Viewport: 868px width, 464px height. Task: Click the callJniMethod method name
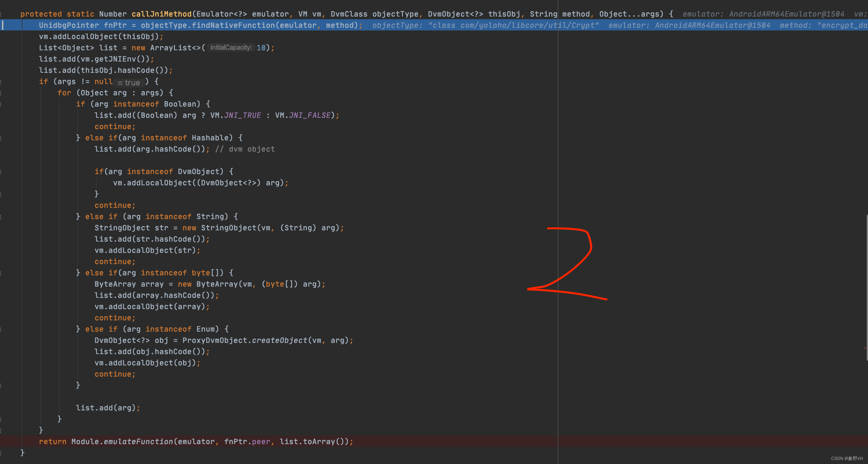tap(161, 14)
